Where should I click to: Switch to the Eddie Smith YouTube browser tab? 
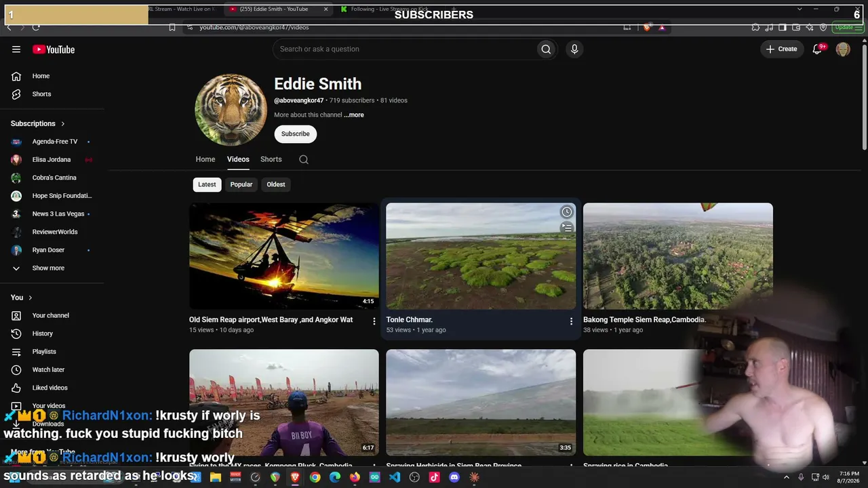pos(277,9)
